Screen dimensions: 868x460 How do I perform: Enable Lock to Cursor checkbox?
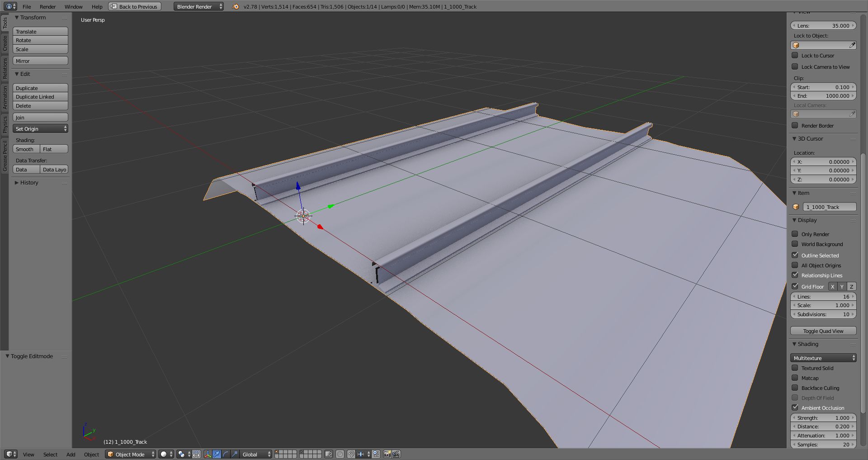[x=795, y=55]
